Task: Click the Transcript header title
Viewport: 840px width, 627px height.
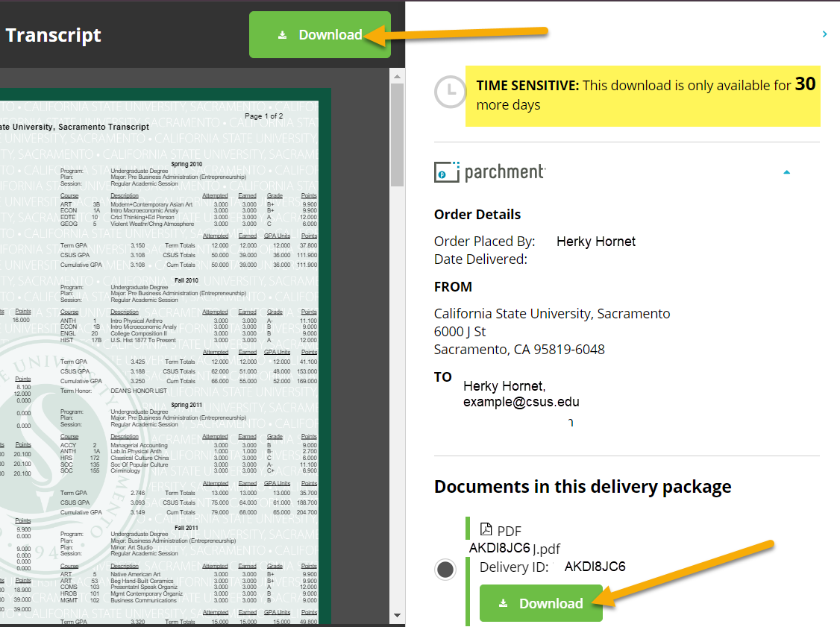Action: pos(54,35)
